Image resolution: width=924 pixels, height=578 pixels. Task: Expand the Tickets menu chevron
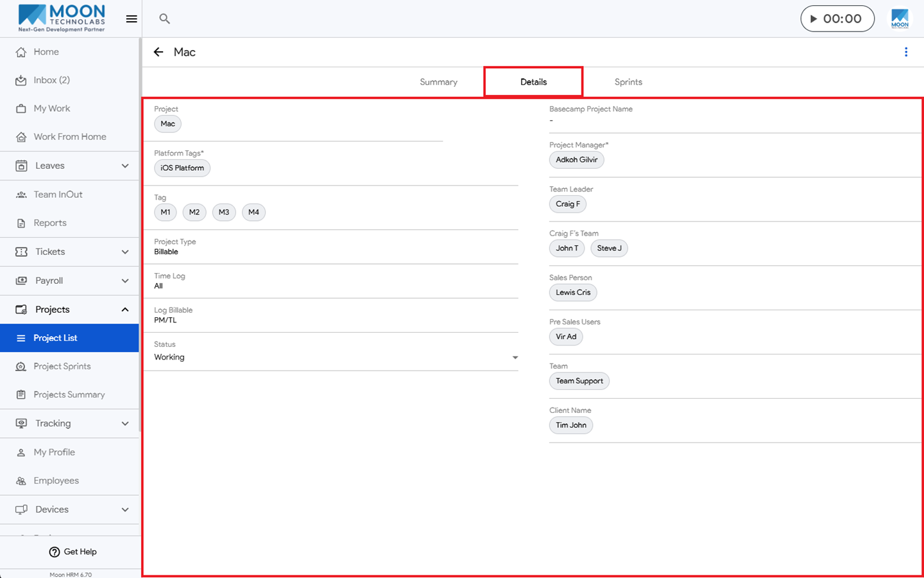click(125, 252)
